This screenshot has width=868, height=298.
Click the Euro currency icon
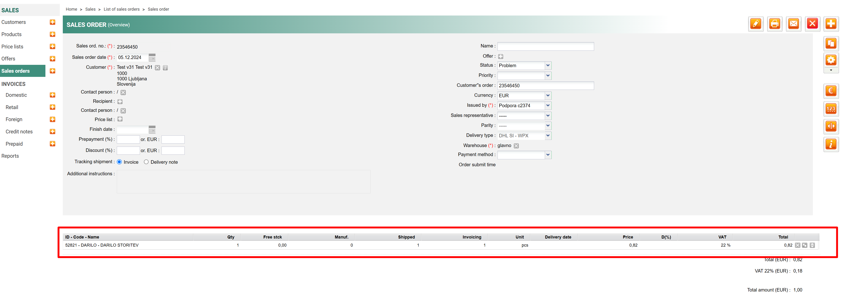pos(831,91)
